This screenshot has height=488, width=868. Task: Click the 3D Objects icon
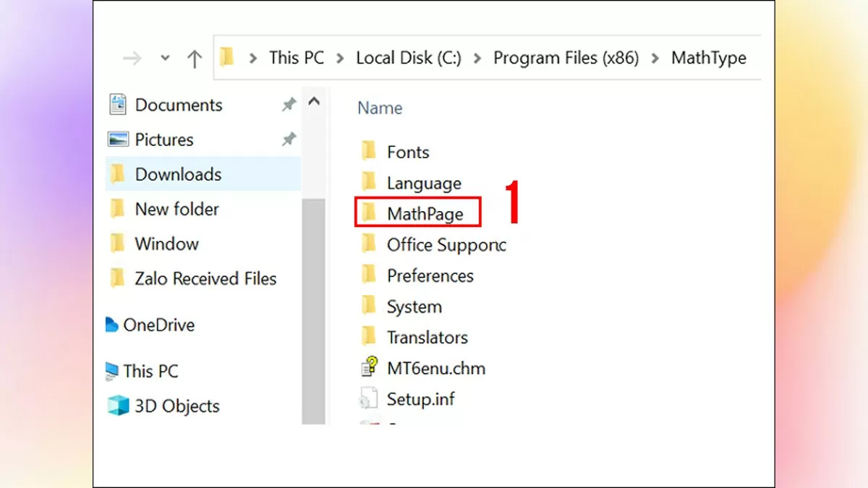tap(117, 406)
